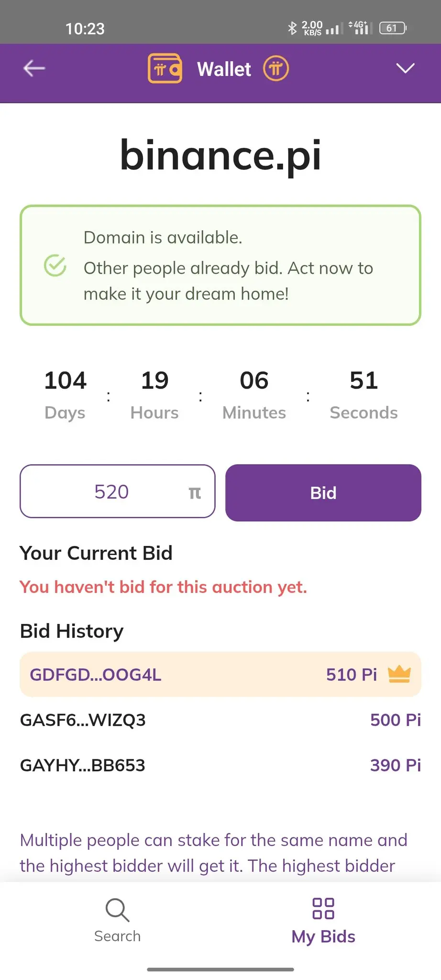Select the GAYHY...BB653 bid entry
This screenshot has width=441, height=980.
(x=220, y=765)
